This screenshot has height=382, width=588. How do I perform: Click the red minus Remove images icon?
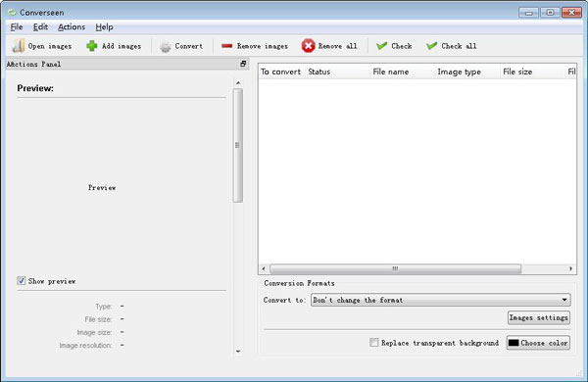coord(227,46)
